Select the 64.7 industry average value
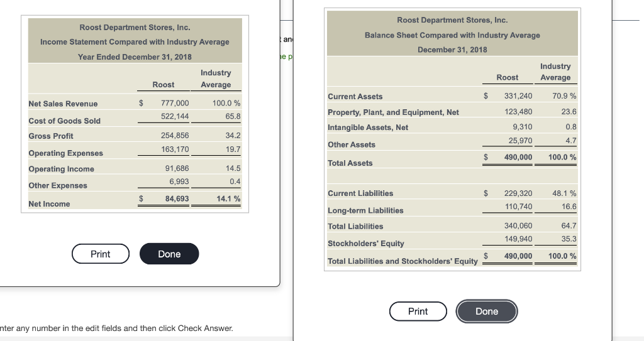This screenshot has width=644, height=341. tap(569, 225)
